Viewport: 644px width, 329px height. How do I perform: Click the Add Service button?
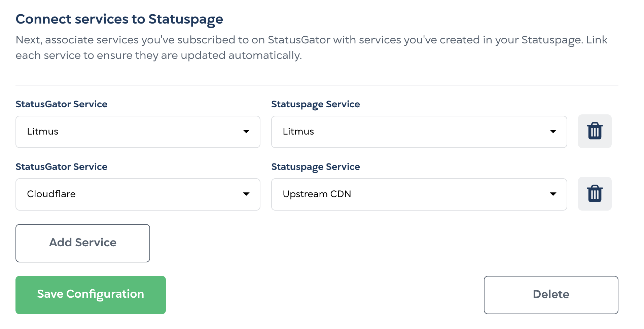82,243
